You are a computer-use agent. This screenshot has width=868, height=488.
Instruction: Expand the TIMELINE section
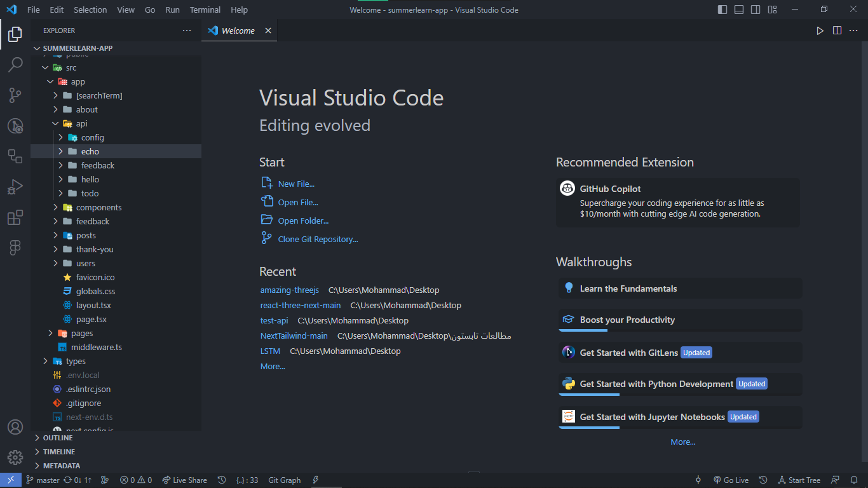tap(116, 452)
